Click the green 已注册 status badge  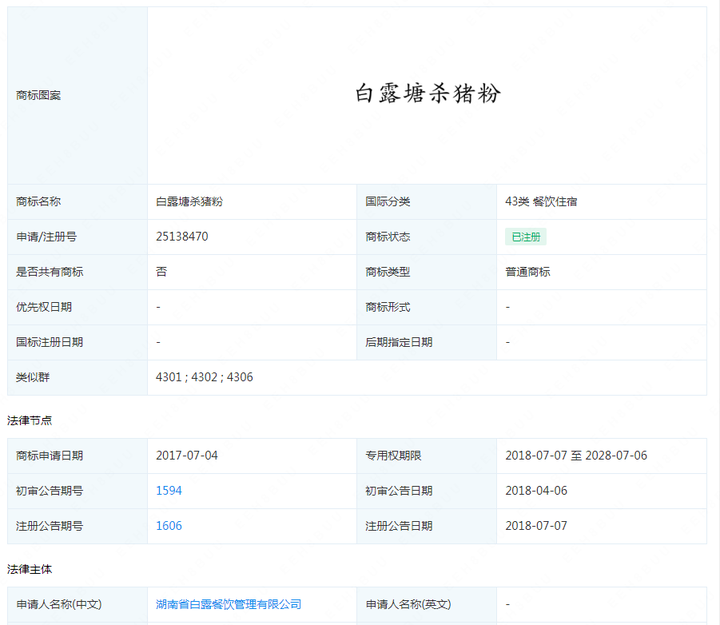[x=525, y=237]
